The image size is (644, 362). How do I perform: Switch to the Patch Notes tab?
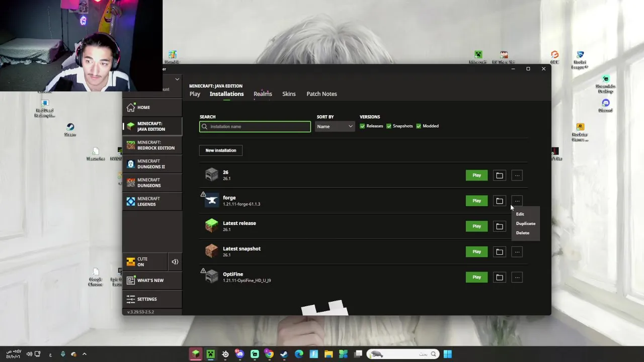click(x=321, y=94)
